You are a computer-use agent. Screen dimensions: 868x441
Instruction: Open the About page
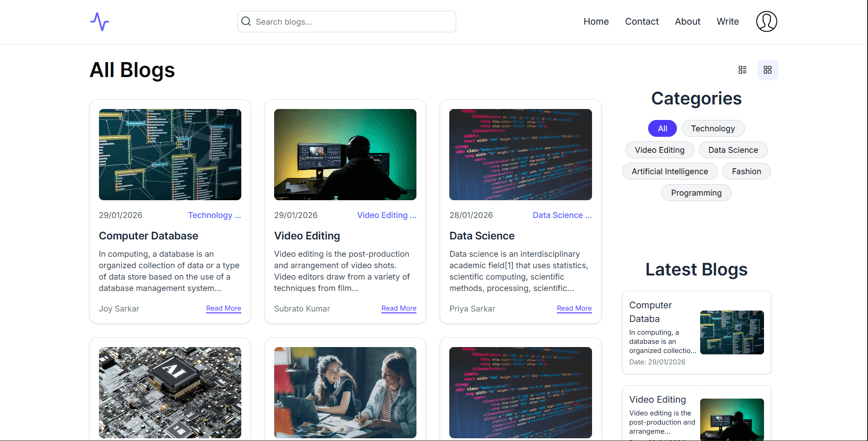pyautogui.click(x=687, y=21)
